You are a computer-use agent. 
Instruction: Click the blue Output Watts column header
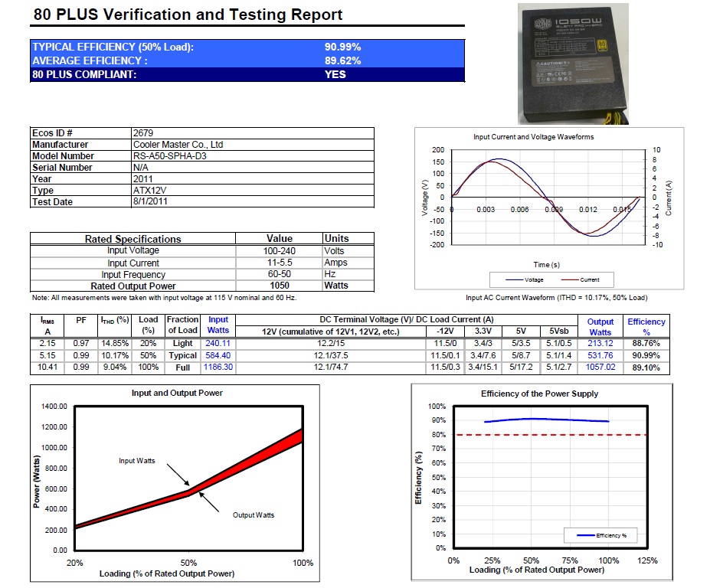[600, 327]
